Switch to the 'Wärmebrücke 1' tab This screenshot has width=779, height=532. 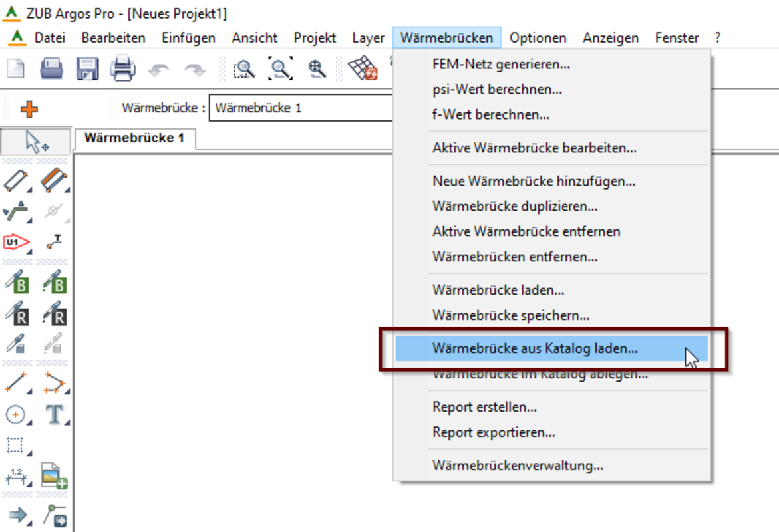134,138
